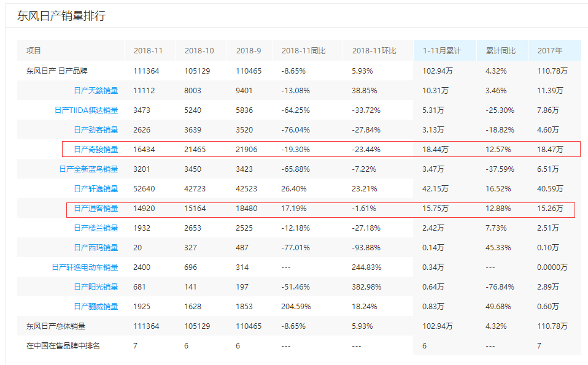
Task: Click the 14920 value in 逍客 row
Action: click(144, 209)
